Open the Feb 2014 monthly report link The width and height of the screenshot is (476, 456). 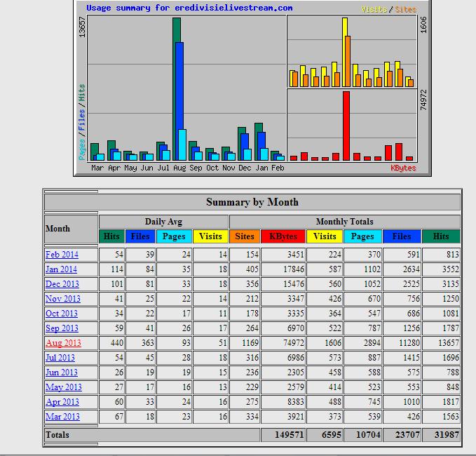click(x=62, y=254)
